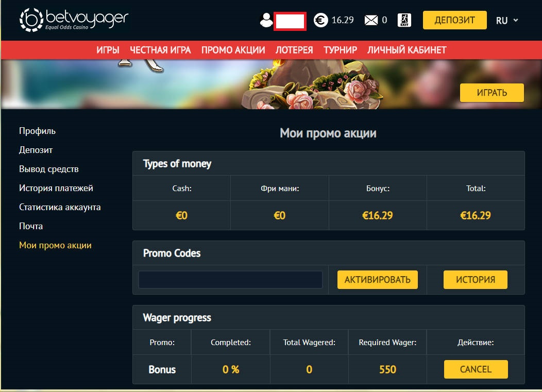
Task: Click the exit logout icon
Action: pos(404,20)
